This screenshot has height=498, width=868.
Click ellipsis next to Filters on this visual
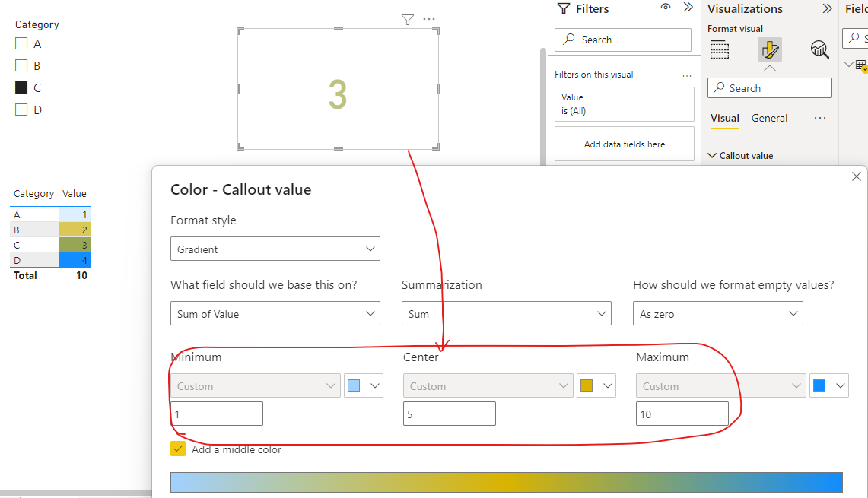[686, 75]
